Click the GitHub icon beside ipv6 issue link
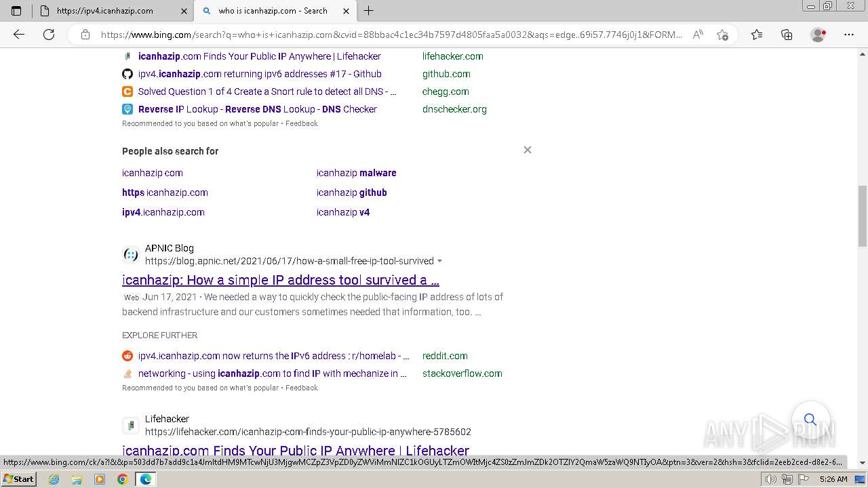The width and height of the screenshot is (868, 488). [127, 74]
